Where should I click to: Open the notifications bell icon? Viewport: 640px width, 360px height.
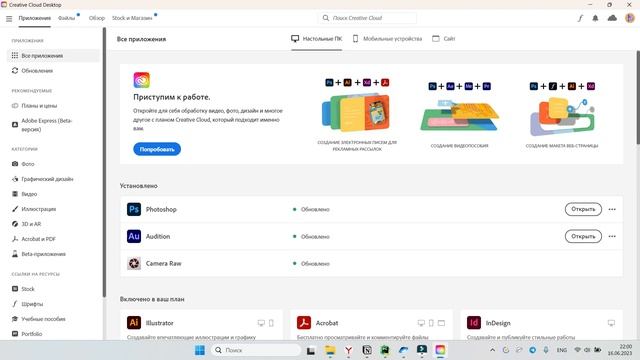click(596, 18)
